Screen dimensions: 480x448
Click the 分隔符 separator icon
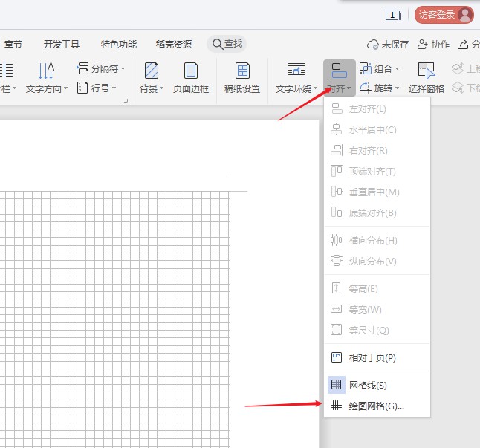tap(82, 68)
